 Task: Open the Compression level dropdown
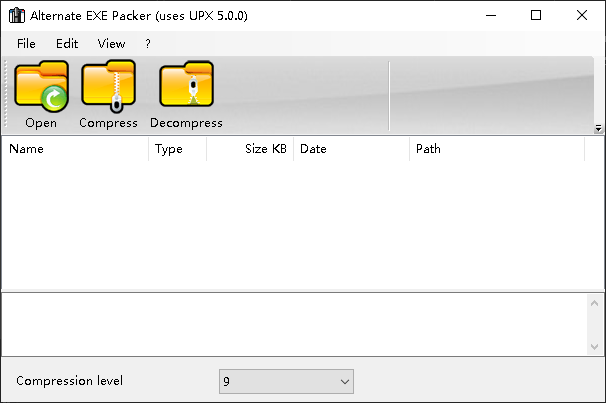[x=286, y=381]
